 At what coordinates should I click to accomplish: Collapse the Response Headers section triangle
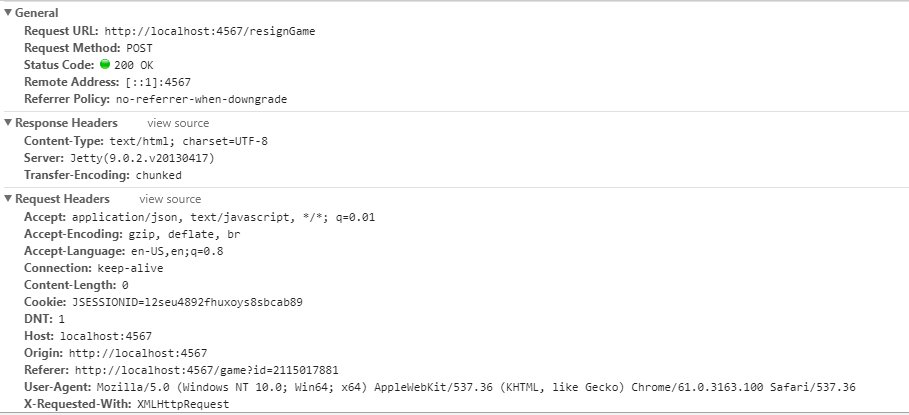tap(8, 123)
